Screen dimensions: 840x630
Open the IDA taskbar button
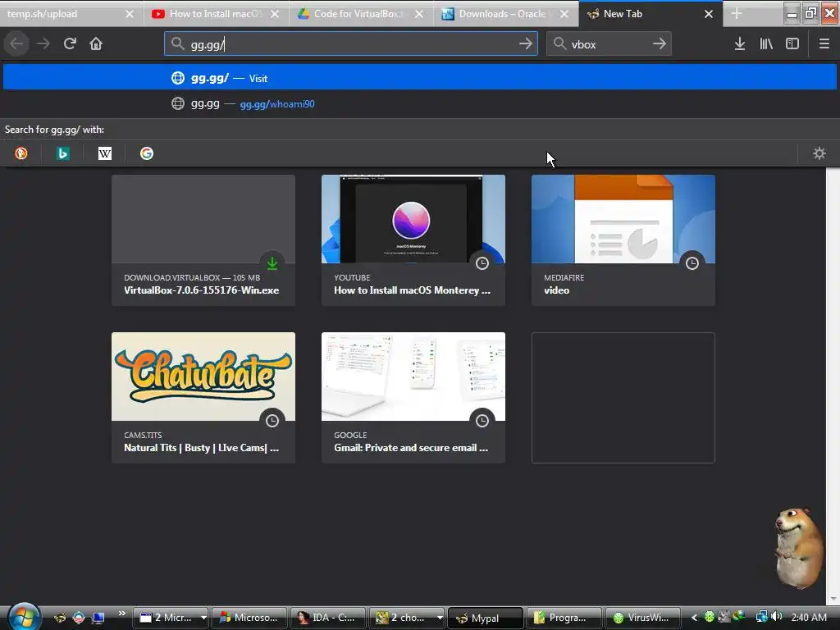327,618
